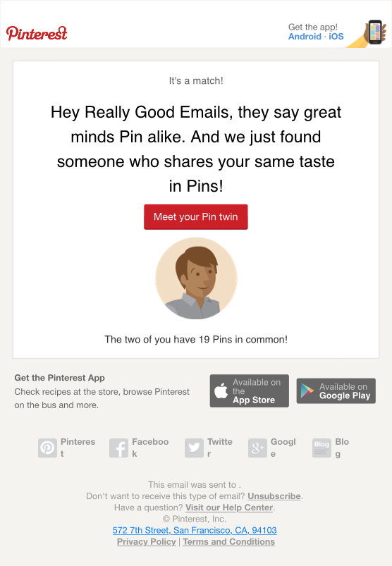Click the Twitter bird icon
Screen dimensions: 392x566
point(194,448)
